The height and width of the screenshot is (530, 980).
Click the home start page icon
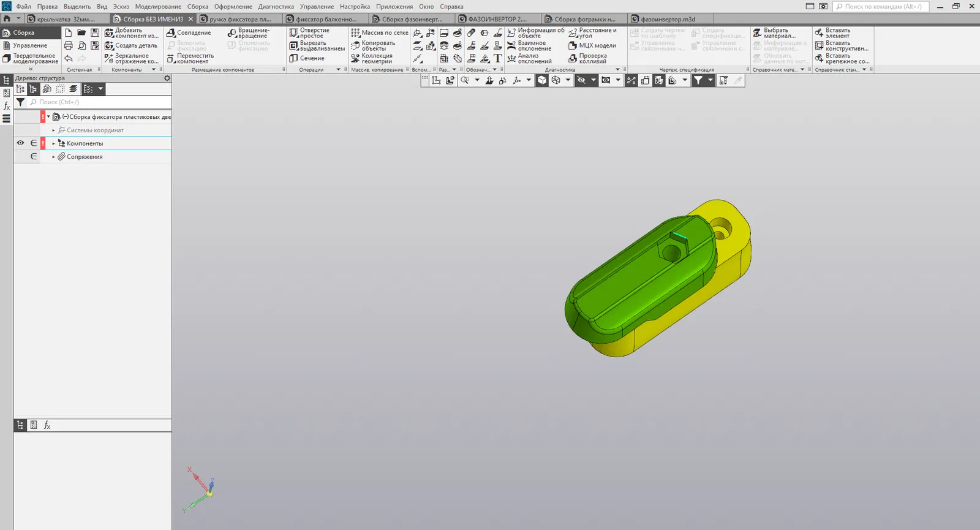[7, 19]
